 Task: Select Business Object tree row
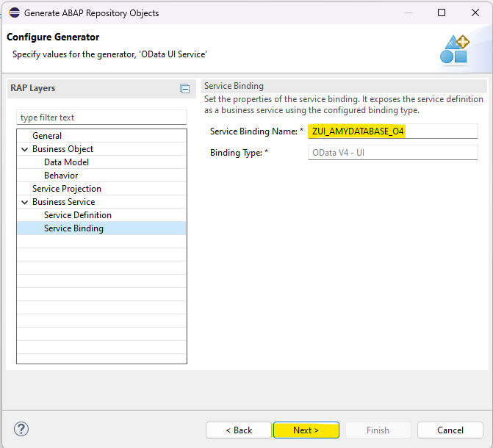[x=101, y=149]
